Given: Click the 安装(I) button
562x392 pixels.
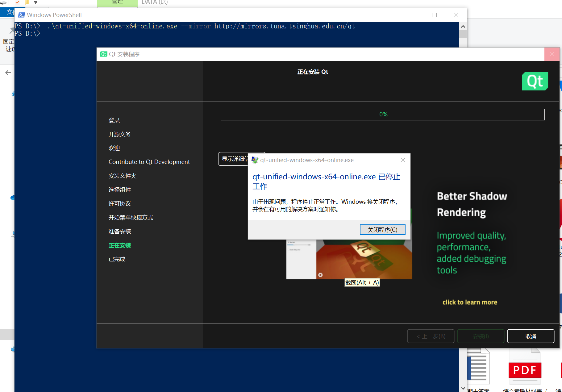Looking at the screenshot, I should coord(481,336).
